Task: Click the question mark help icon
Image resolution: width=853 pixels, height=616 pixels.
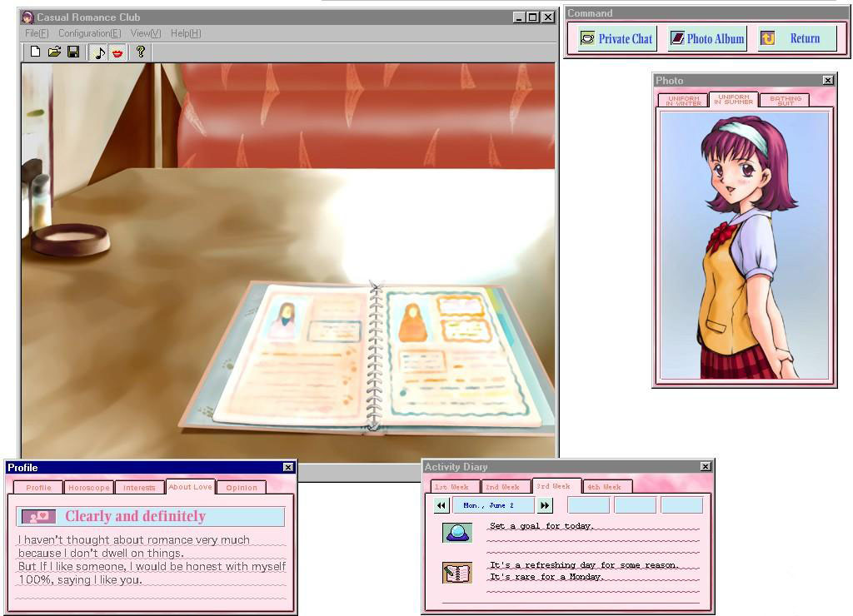Action: pyautogui.click(x=141, y=52)
